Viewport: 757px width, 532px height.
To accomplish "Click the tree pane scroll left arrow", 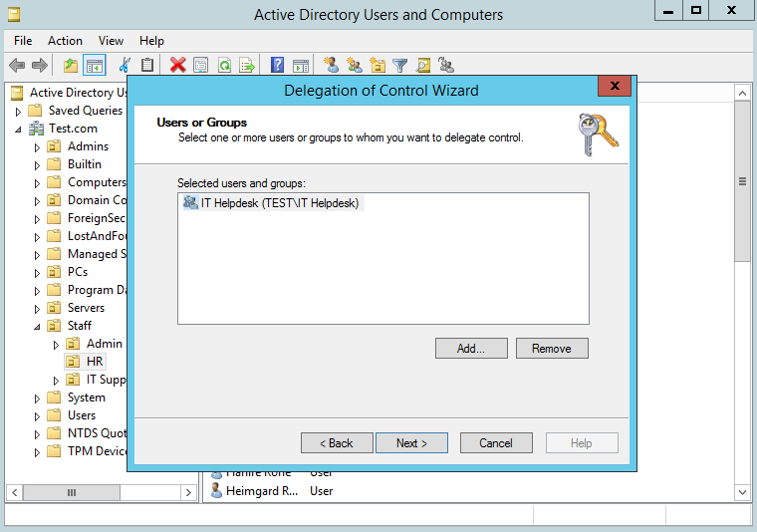I will 15,492.
